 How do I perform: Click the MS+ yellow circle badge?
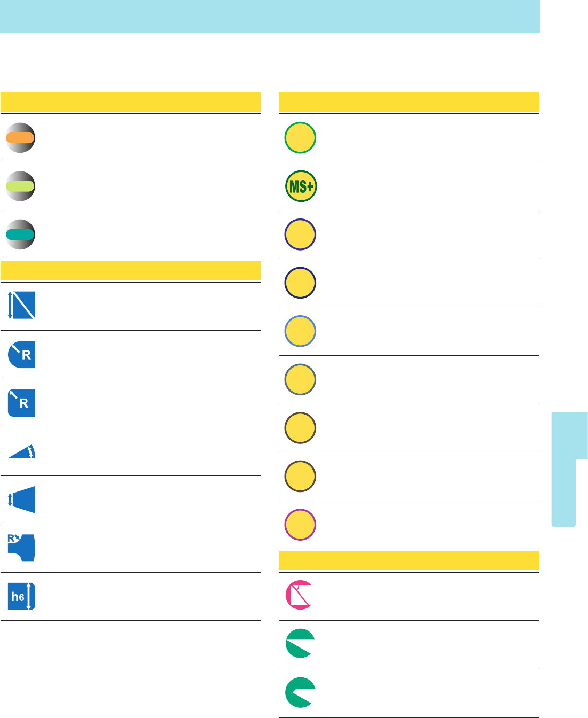[x=300, y=186]
